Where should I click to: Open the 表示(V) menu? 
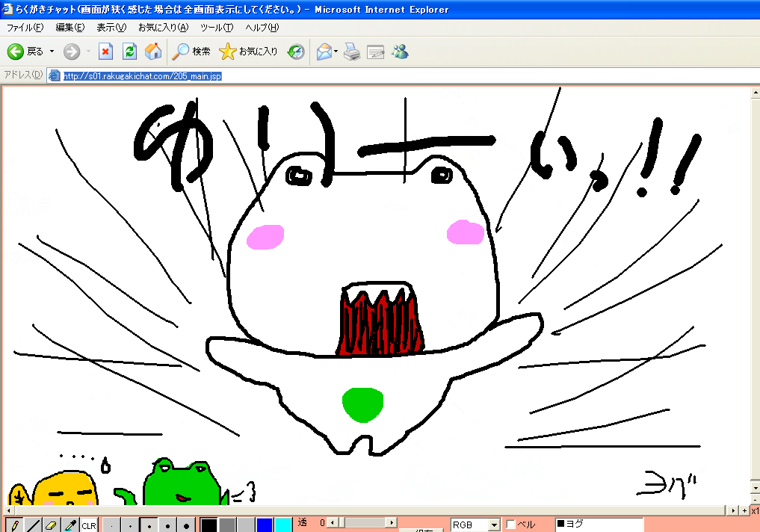click(x=111, y=28)
